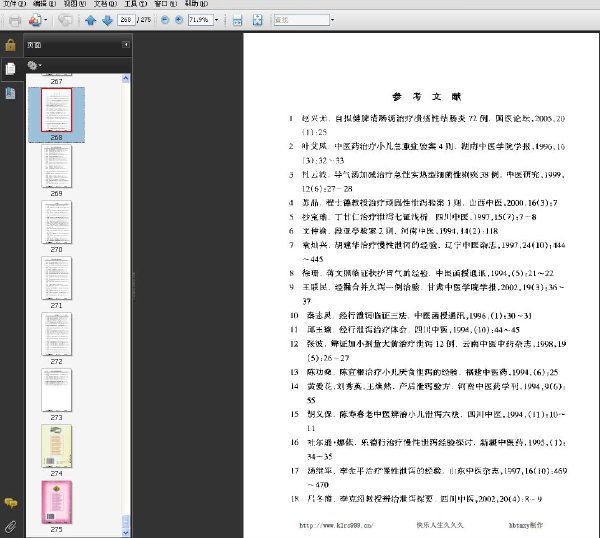Select page 270 thumbnail
The height and width of the screenshot is (538, 600).
tap(56, 222)
